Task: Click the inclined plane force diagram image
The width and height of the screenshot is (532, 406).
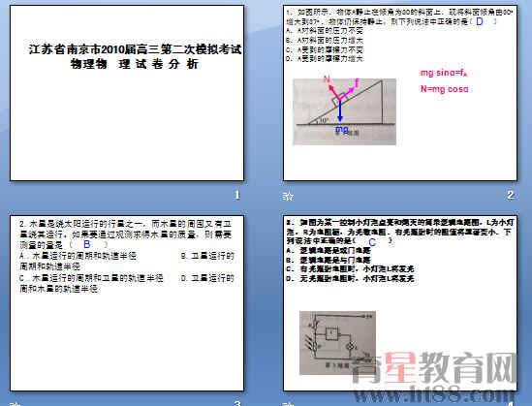Action: coord(344,112)
